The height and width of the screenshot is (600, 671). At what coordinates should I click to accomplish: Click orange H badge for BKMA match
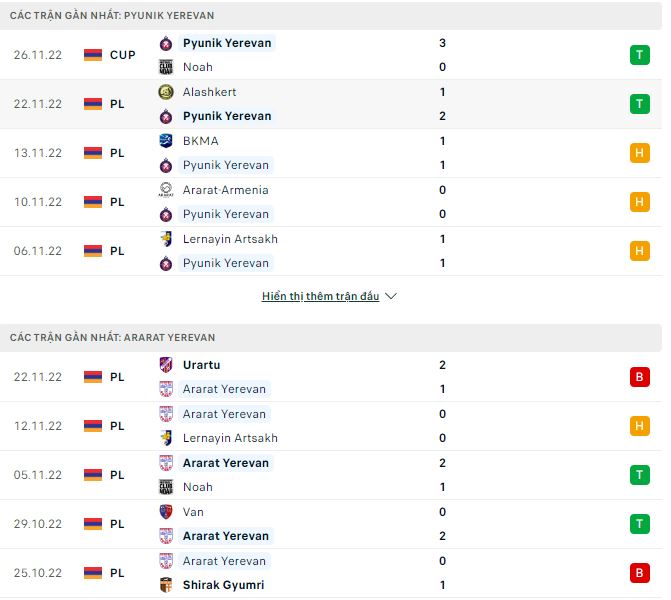point(639,153)
